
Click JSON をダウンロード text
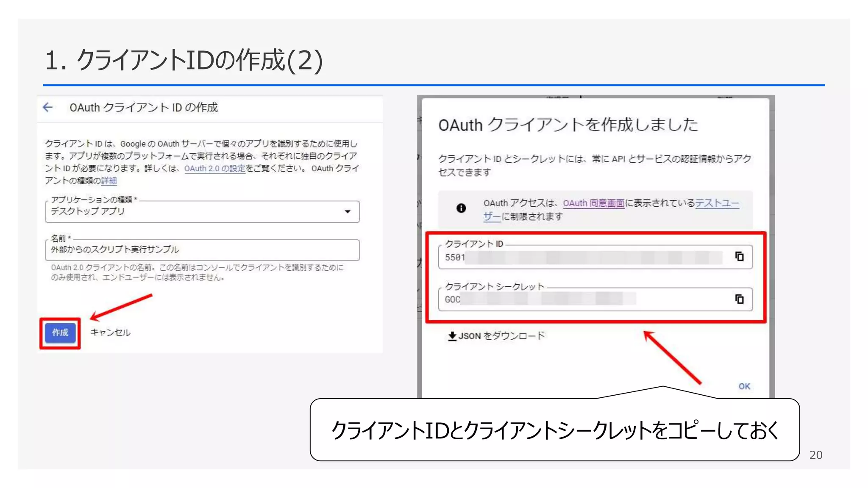click(x=502, y=336)
